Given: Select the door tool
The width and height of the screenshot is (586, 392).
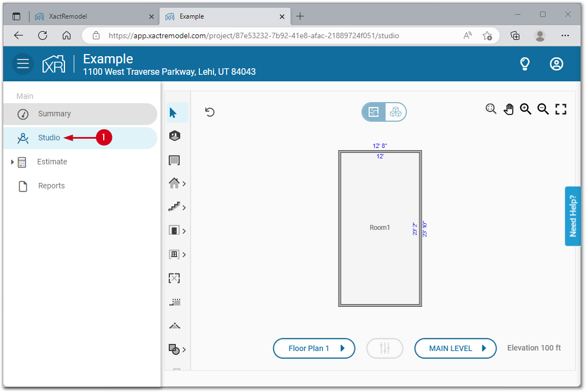Looking at the screenshot, I should [174, 230].
